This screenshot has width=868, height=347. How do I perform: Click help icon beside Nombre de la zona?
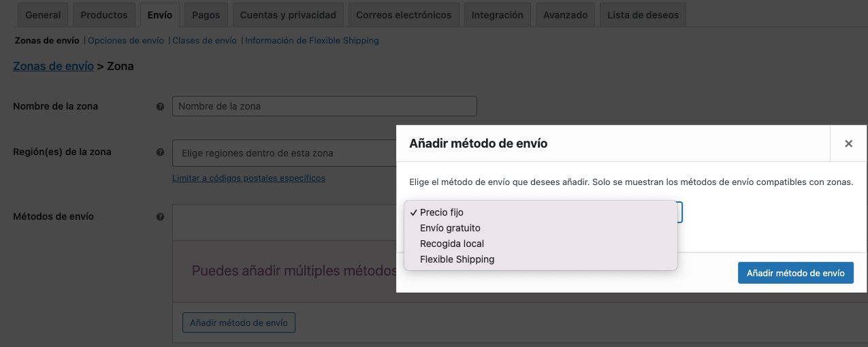(160, 107)
